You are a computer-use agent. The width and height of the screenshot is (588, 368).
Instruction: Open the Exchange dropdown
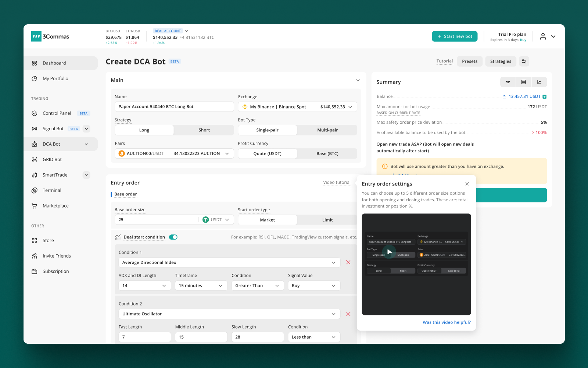(x=298, y=107)
